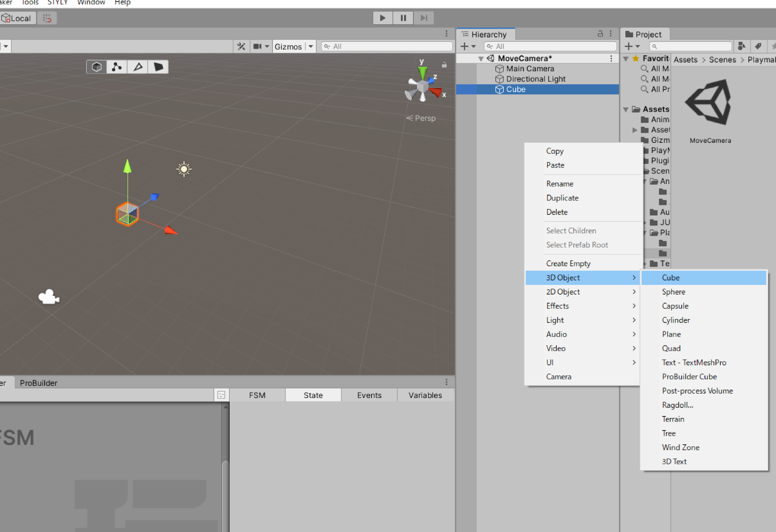Collapse the Assets folder tree
The image size is (776, 532).
tap(626, 109)
